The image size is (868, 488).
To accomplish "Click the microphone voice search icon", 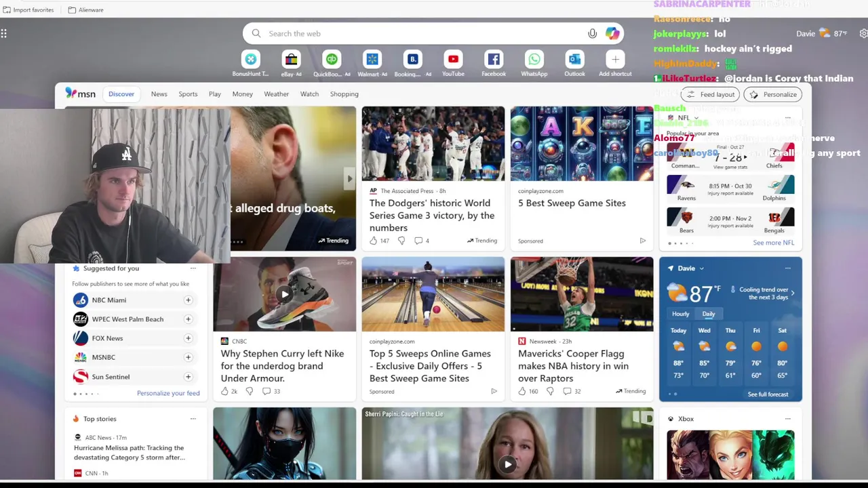I will click(x=592, y=33).
